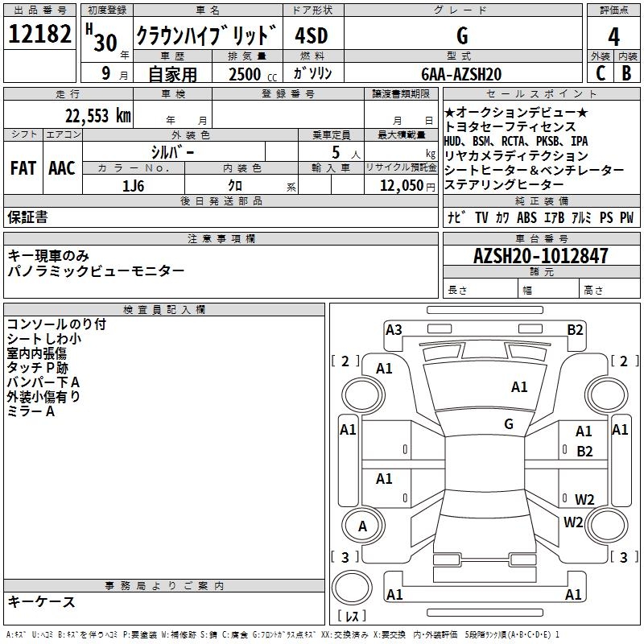This screenshot has width=644, height=644.
Task: Select mileage 22,553 km
Action: pyautogui.click(x=98, y=116)
